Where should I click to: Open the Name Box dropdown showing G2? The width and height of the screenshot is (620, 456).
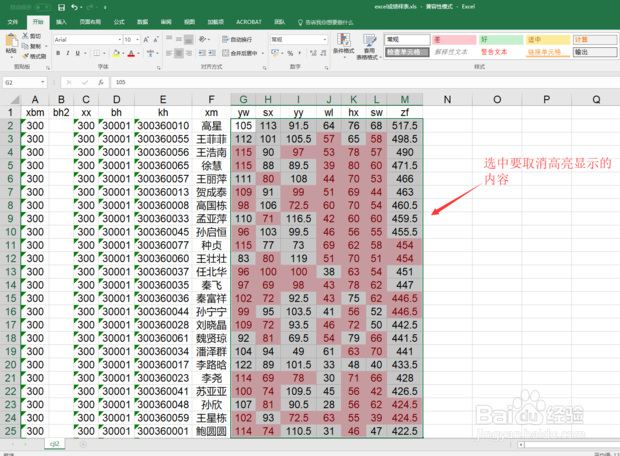tap(43, 82)
